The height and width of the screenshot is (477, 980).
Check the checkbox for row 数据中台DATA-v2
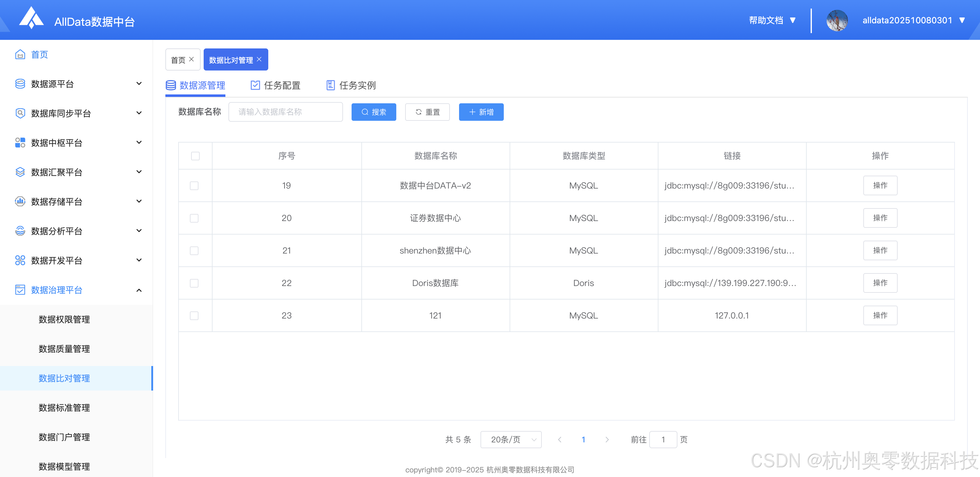pos(195,185)
